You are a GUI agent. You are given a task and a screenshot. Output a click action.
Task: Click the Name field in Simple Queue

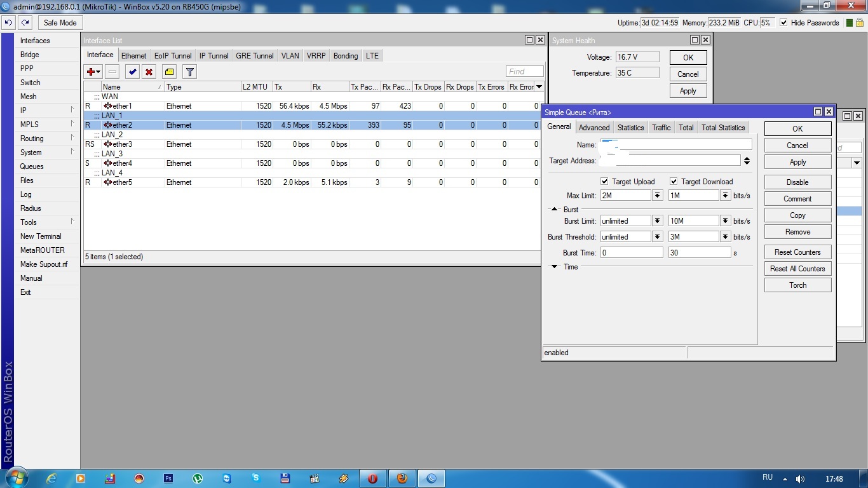[x=676, y=145]
